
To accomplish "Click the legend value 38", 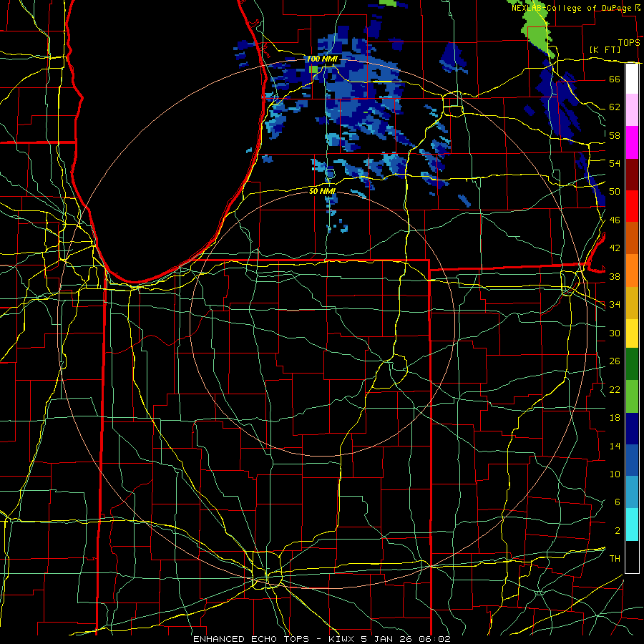I will (x=615, y=277).
